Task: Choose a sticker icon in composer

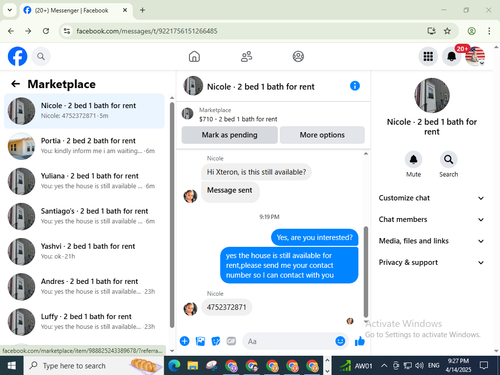Action: pos(216,341)
